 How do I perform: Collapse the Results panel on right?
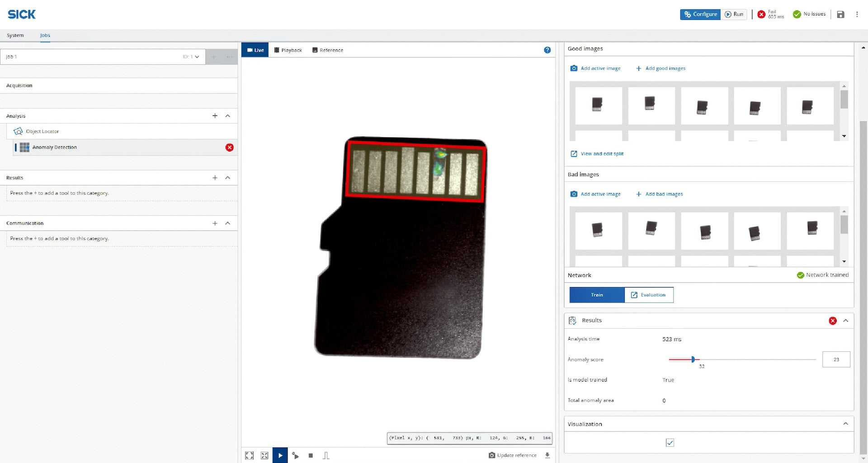click(x=845, y=321)
